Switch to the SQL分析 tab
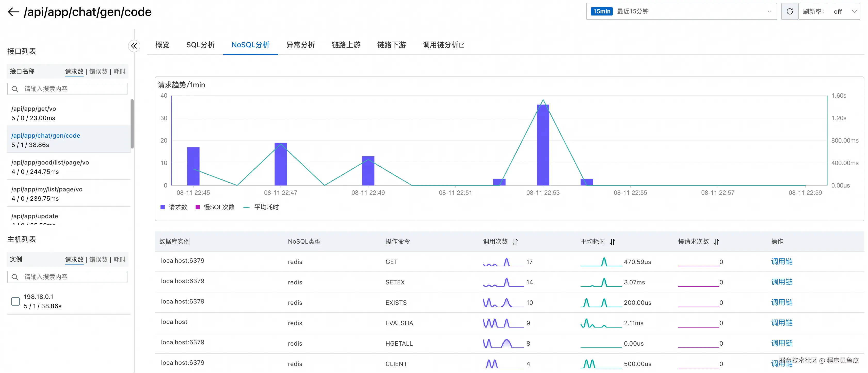The width and height of the screenshot is (868, 373). coord(200,45)
